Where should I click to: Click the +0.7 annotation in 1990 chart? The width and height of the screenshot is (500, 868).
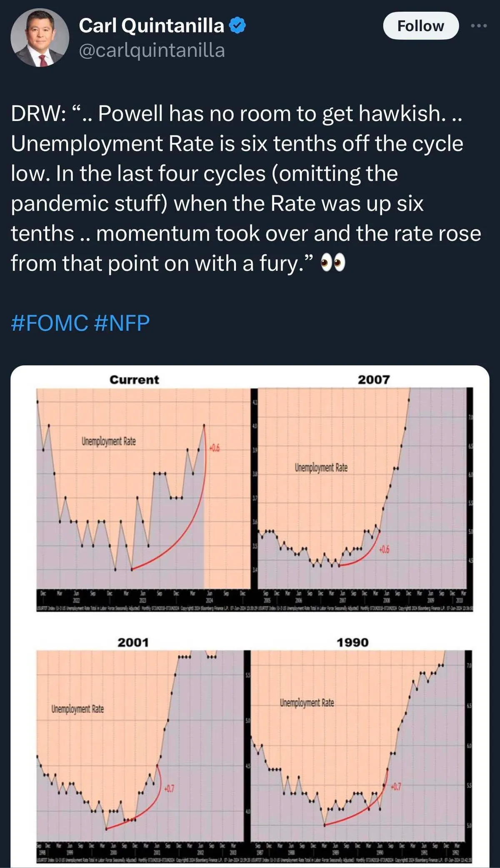(x=396, y=786)
